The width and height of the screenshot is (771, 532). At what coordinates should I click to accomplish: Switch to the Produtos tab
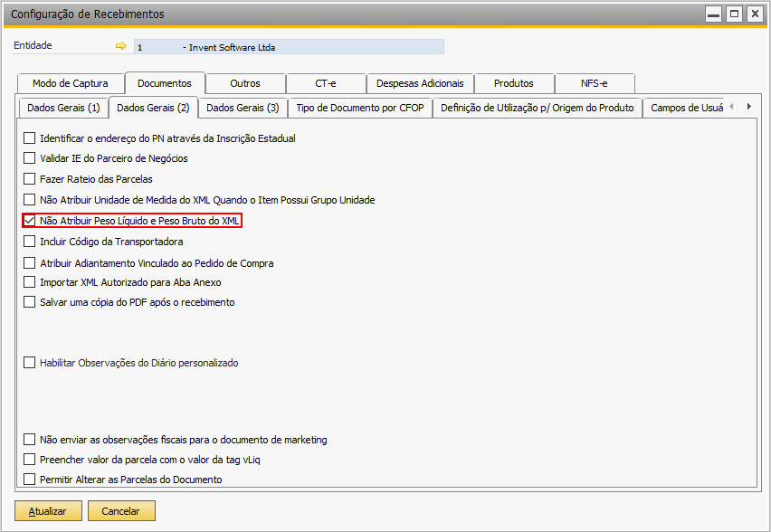click(x=514, y=83)
